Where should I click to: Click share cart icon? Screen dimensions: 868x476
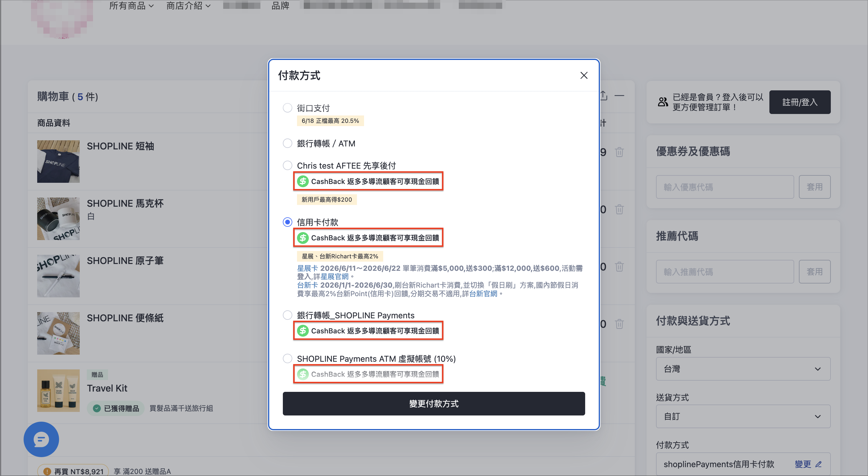(604, 96)
